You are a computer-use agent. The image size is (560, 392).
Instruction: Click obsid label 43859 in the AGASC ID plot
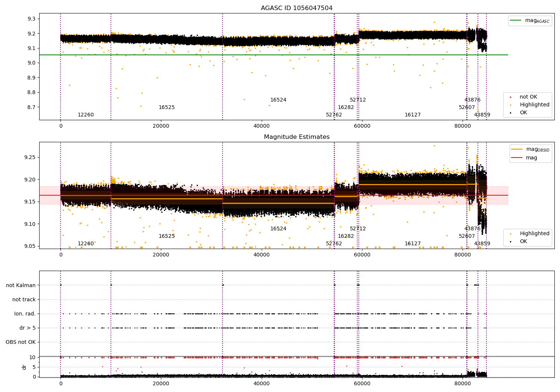(x=482, y=115)
